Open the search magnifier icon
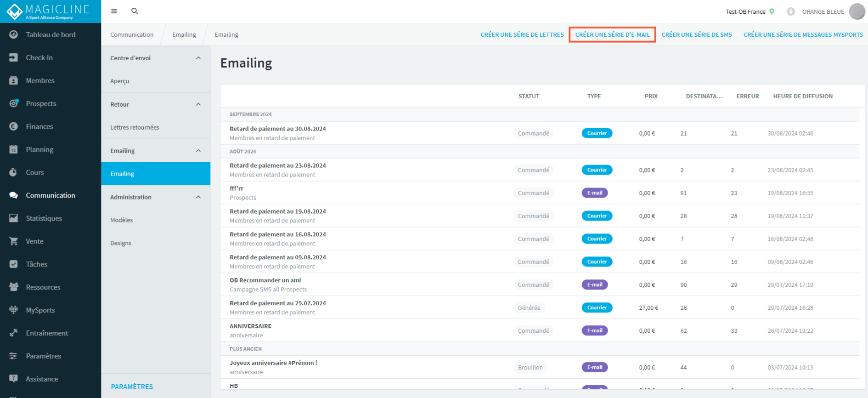868x398 pixels. (135, 11)
